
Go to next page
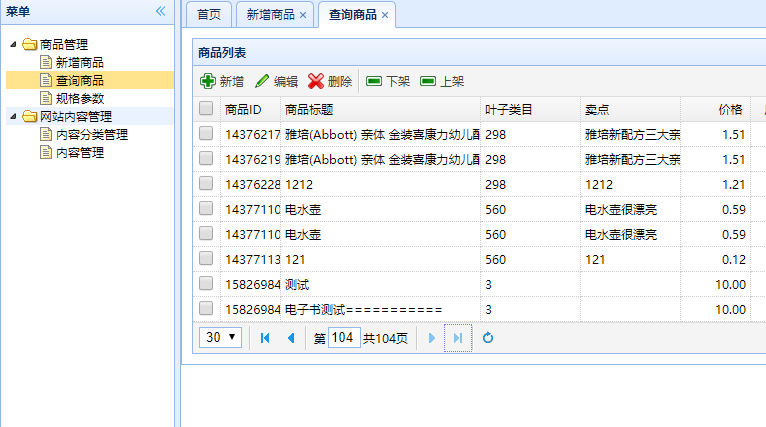tap(431, 338)
